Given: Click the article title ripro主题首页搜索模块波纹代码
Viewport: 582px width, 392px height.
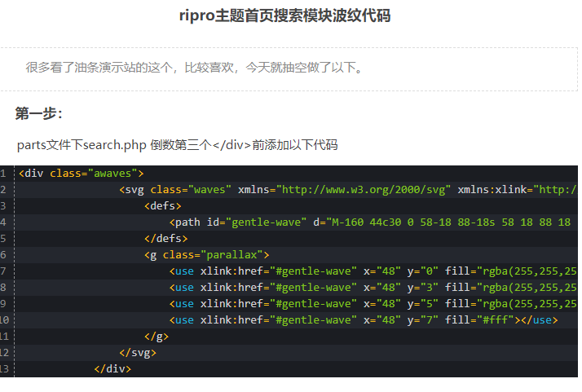Looking at the screenshot, I should point(284,15).
